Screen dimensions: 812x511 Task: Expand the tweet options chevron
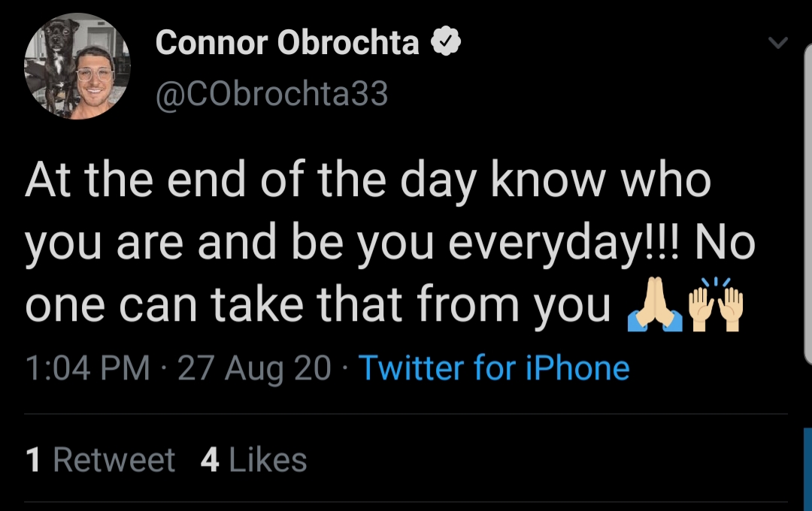778,42
